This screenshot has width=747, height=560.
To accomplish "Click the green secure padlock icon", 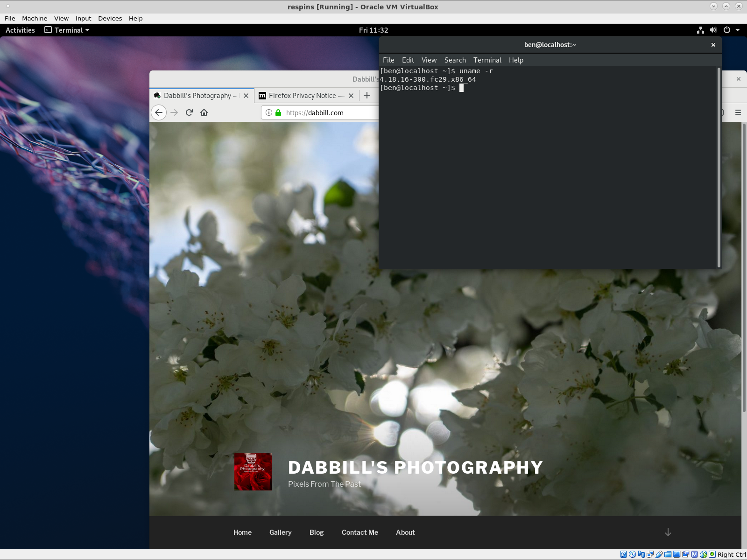I will click(278, 112).
